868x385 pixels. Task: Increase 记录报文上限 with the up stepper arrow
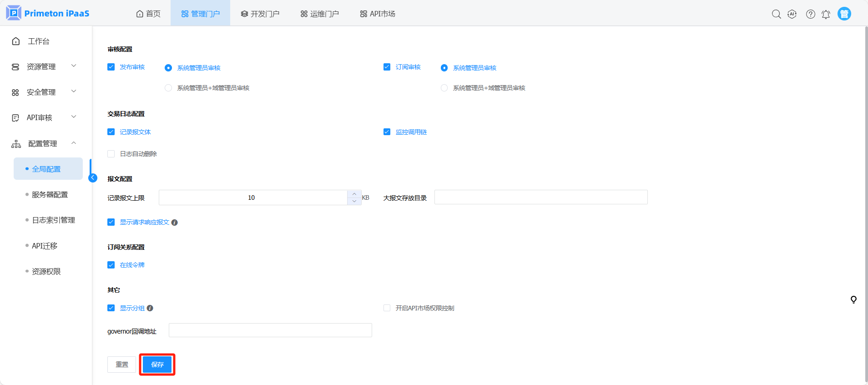click(x=354, y=194)
